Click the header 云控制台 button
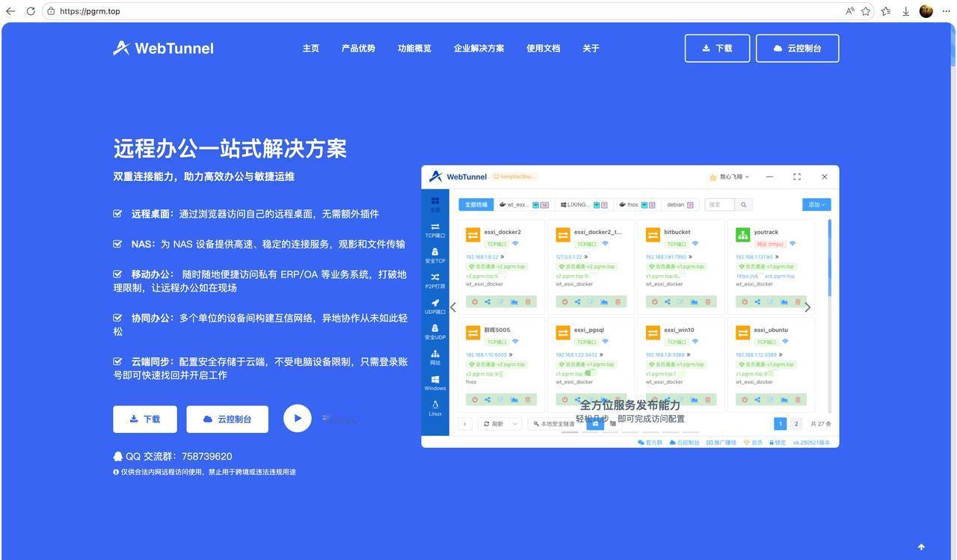The height and width of the screenshot is (560, 957). [797, 48]
